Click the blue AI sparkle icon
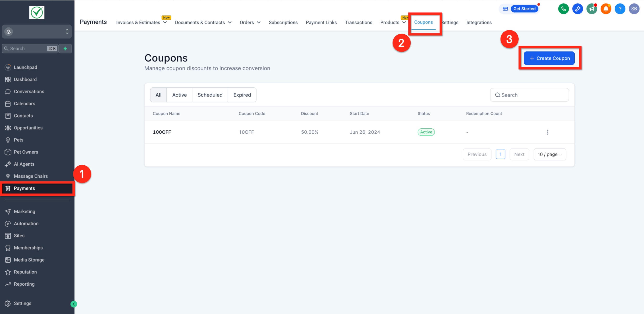644x314 pixels. pyautogui.click(x=578, y=9)
